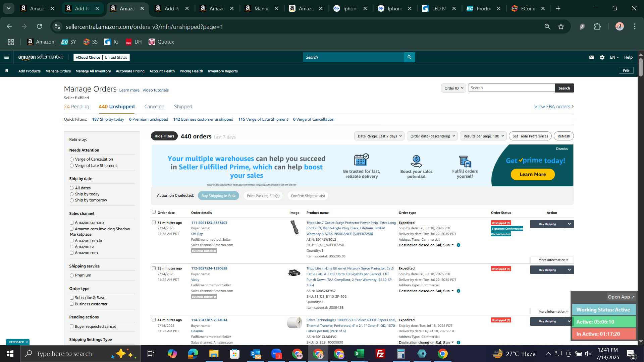Check the Buyer requested cancel box

coord(71,326)
